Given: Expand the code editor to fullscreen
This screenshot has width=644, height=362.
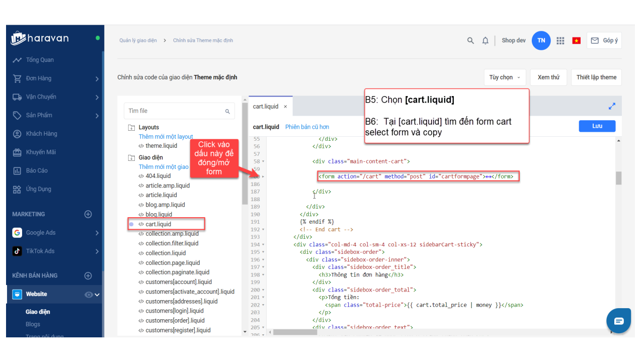Looking at the screenshot, I should [612, 106].
